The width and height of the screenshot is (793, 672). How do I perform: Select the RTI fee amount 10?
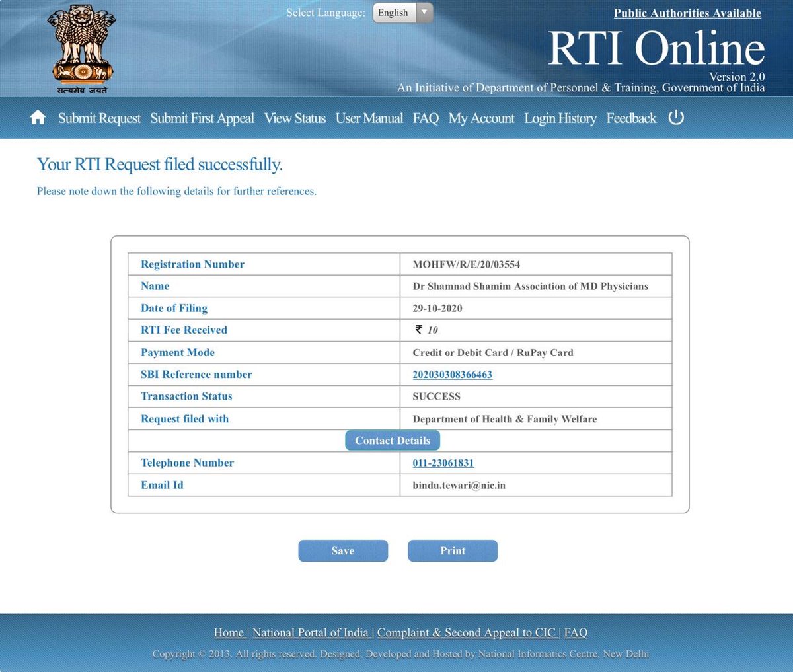tap(432, 330)
